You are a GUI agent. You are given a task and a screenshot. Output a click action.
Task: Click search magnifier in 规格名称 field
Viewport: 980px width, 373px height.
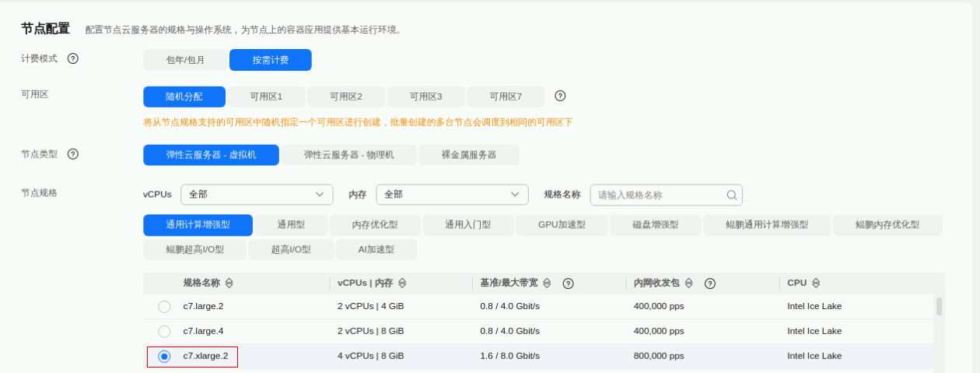pos(732,195)
